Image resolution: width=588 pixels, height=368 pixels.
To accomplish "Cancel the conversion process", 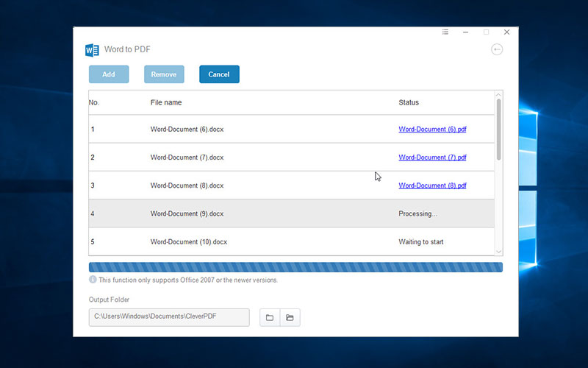I will point(219,74).
